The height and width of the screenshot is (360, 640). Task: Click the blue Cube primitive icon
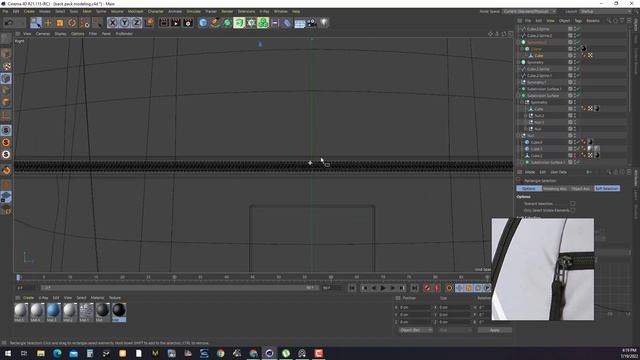(x=203, y=23)
